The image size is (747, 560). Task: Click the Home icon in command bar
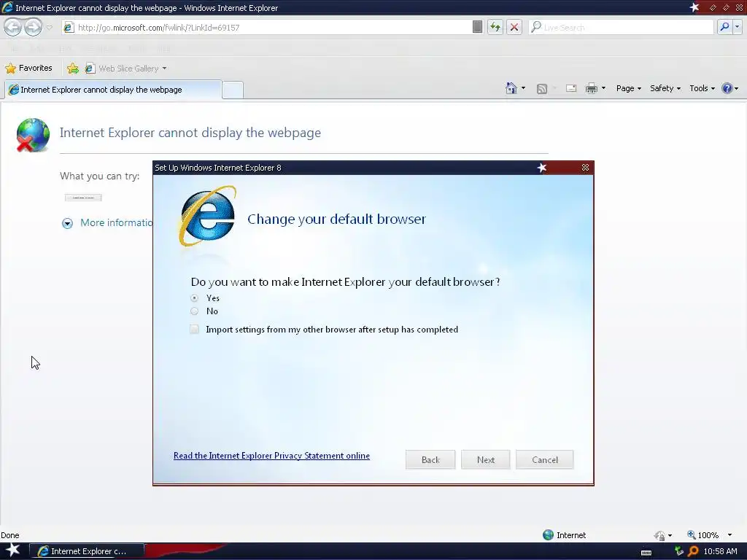tap(511, 88)
